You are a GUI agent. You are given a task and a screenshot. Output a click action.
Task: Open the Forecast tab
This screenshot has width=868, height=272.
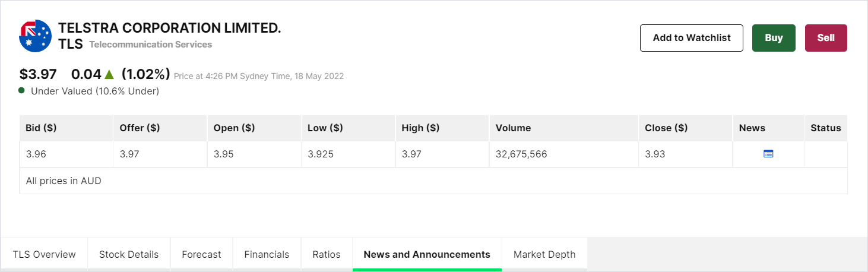click(x=201, y=254)
